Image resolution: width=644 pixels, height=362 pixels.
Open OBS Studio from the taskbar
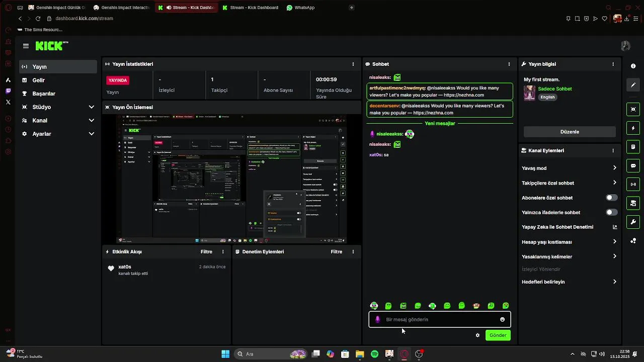(419, 354)
